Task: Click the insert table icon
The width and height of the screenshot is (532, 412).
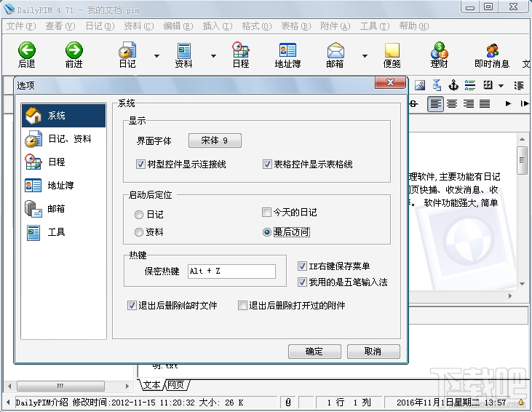Action: coord(488,85)
